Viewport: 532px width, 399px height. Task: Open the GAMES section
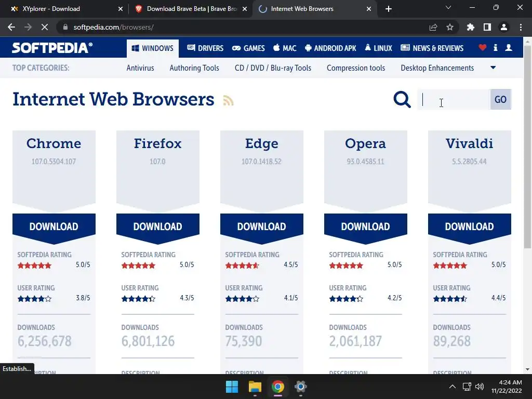point(248,48)
